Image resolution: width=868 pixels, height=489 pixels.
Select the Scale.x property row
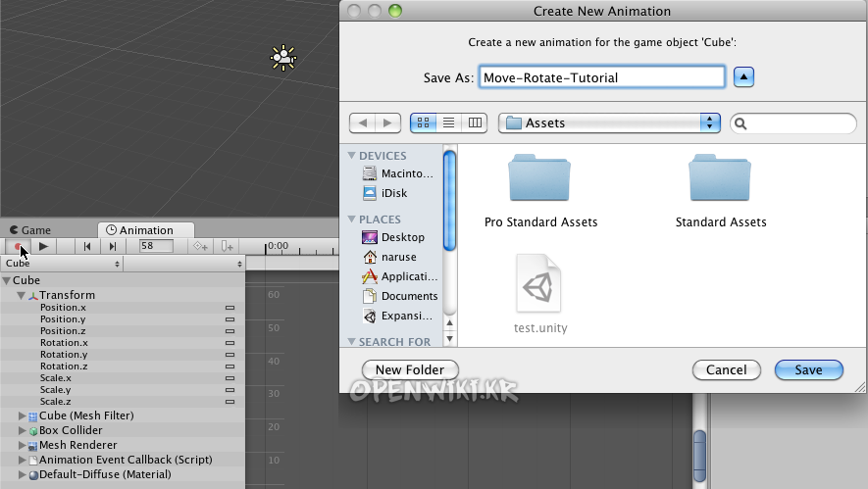123,378
